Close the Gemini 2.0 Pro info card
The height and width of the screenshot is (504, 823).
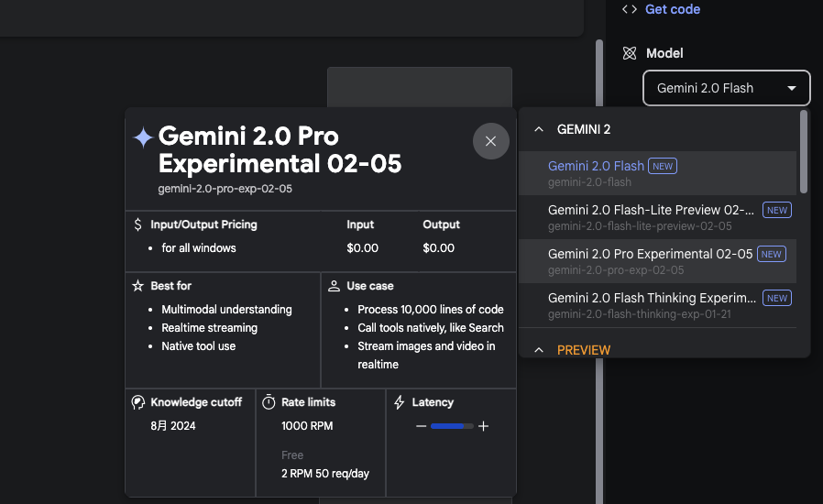(490, 141)
